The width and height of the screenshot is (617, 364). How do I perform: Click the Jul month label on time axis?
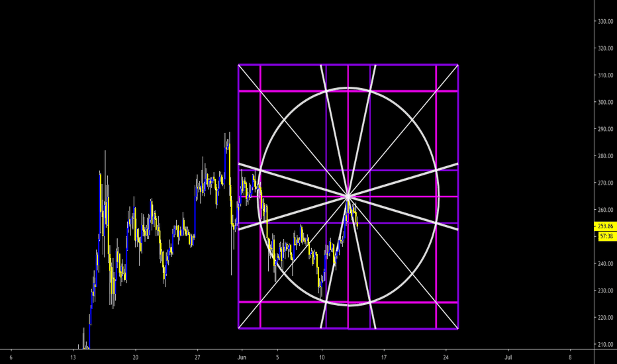[508, 357]
